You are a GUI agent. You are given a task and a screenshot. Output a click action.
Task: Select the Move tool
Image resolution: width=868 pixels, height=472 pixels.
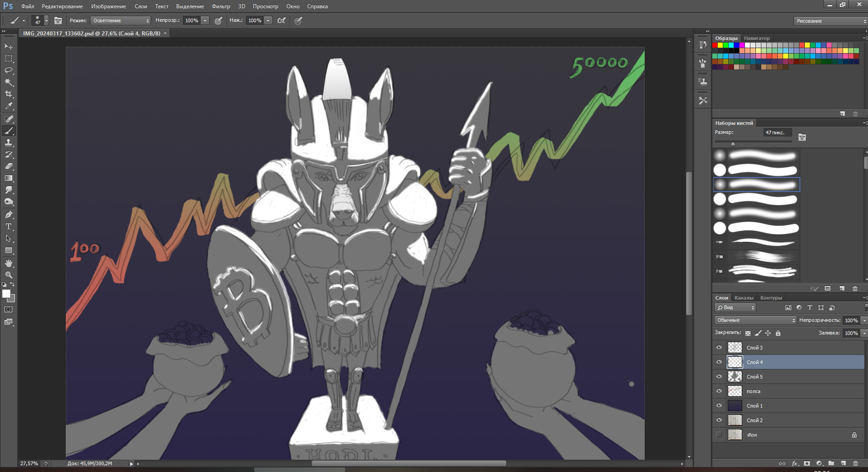click(9, 47)
